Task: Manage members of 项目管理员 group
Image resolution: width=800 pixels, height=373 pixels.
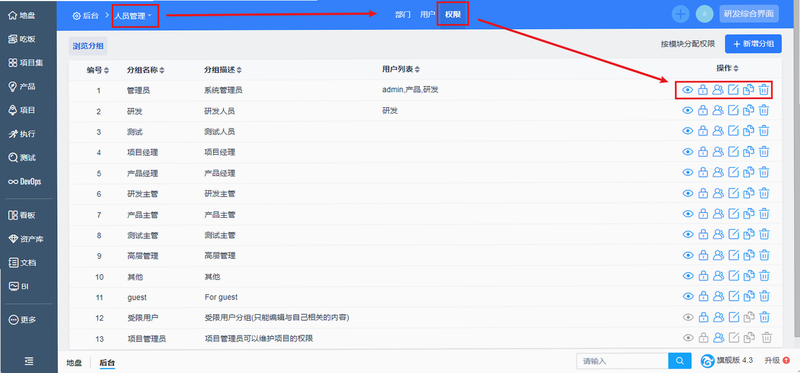Action: (718, 338)
